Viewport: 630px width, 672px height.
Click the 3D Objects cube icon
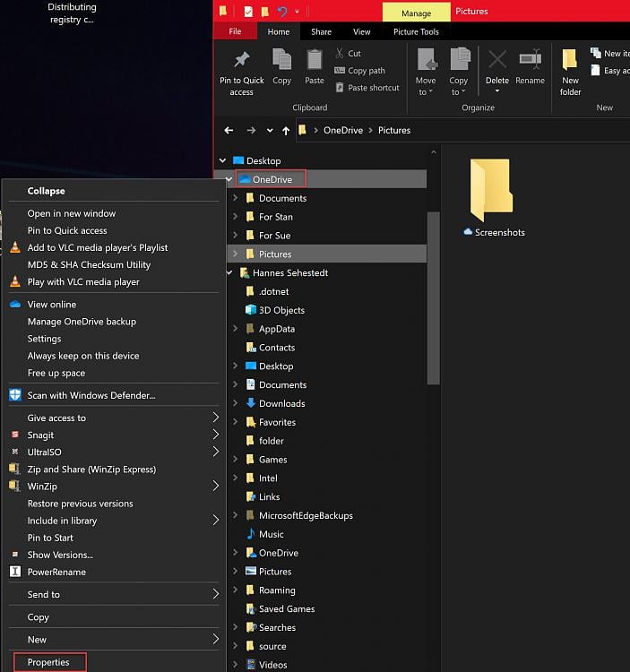(x=250, y=310)
